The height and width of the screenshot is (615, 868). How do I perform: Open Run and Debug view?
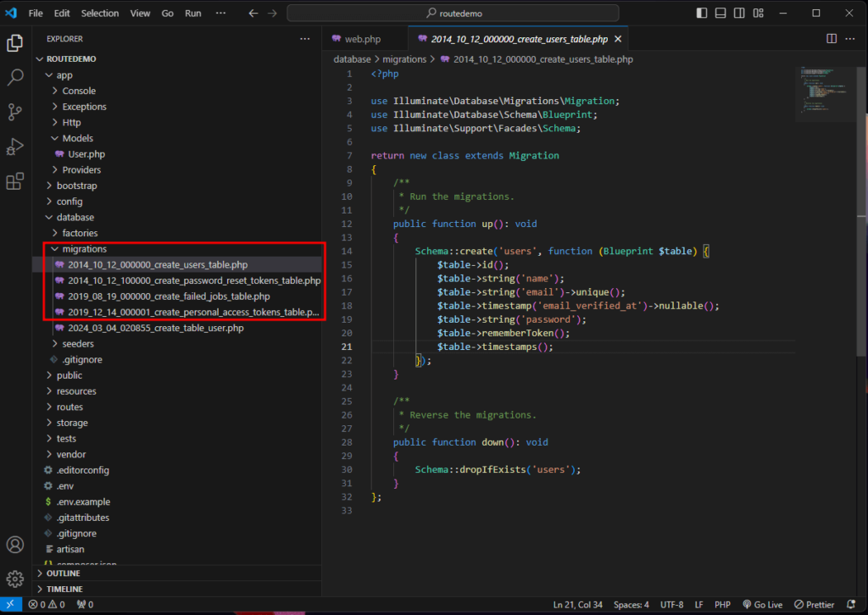[15, 147]
